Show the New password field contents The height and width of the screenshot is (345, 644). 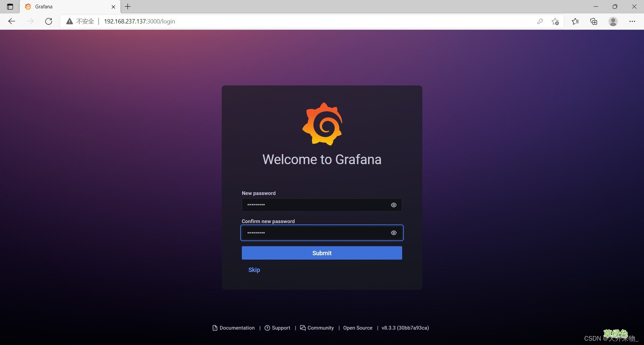tap(394, 205)
